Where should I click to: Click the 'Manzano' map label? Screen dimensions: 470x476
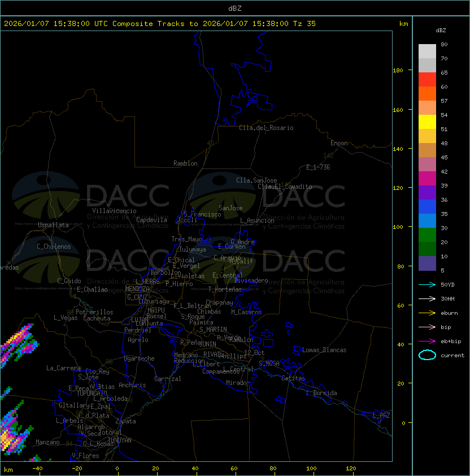[x=47, y=442]
